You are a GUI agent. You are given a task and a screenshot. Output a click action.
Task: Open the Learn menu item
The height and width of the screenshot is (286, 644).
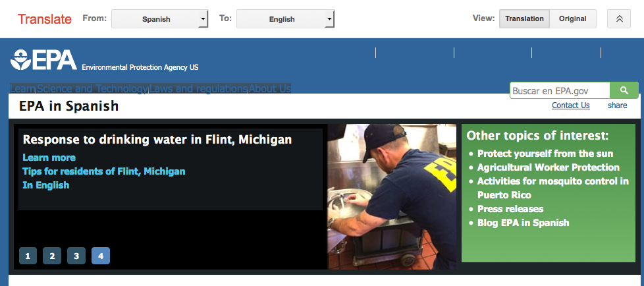[x=22, y=88]
